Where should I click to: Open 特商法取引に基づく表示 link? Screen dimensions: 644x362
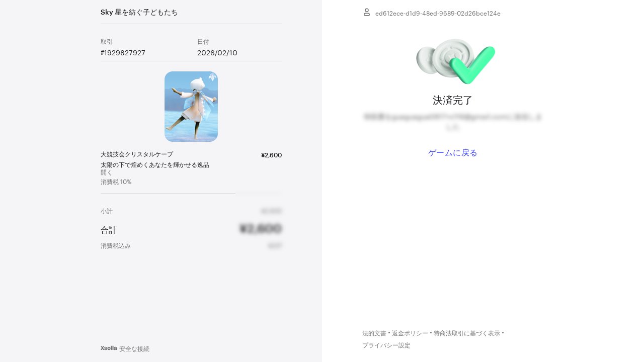[467, 333]
